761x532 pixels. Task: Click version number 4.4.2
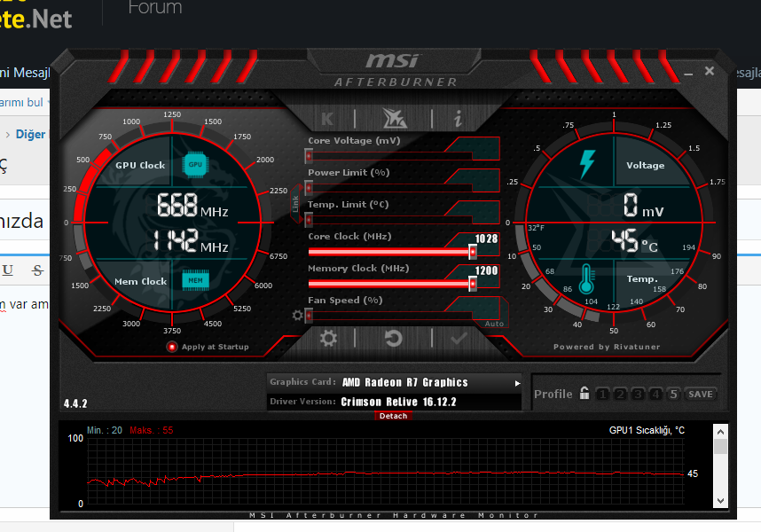coord(75,403)
